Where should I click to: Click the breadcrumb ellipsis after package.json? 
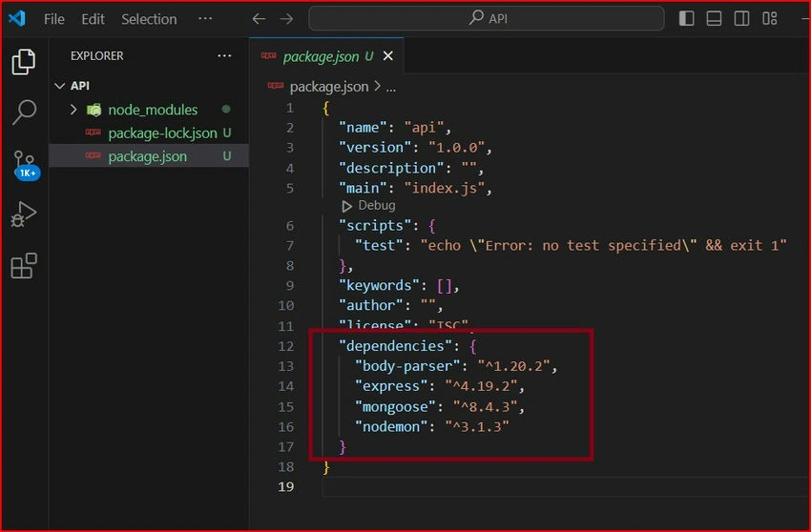click(x=391, y=88)
